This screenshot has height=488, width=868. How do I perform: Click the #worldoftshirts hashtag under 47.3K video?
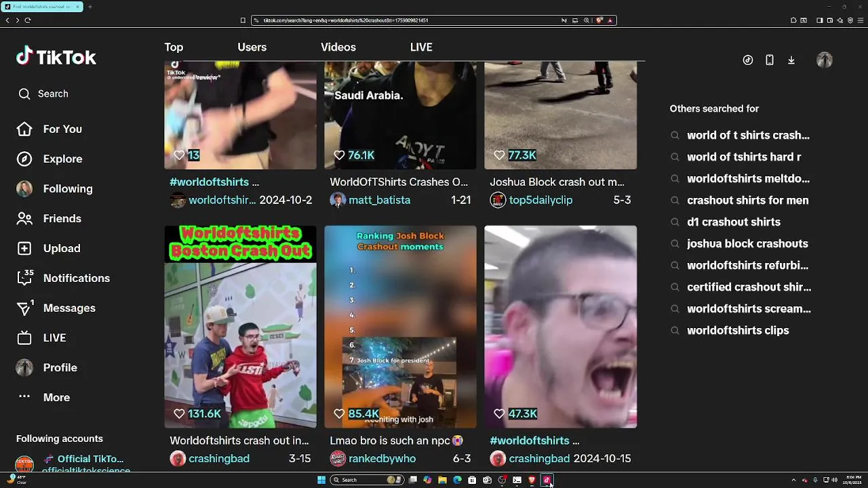click(529, 441)
